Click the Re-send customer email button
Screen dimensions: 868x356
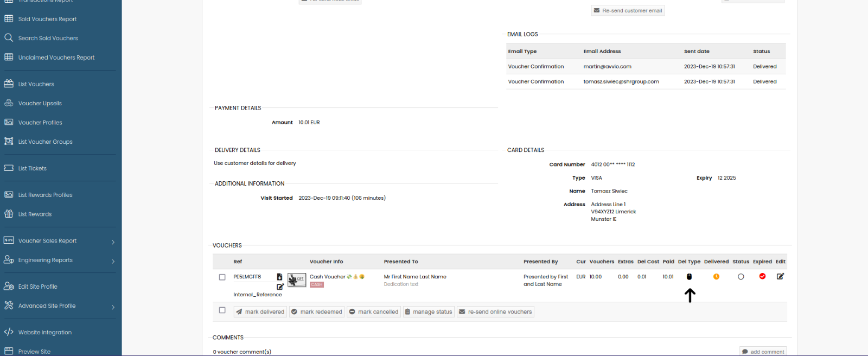(628, 10)
